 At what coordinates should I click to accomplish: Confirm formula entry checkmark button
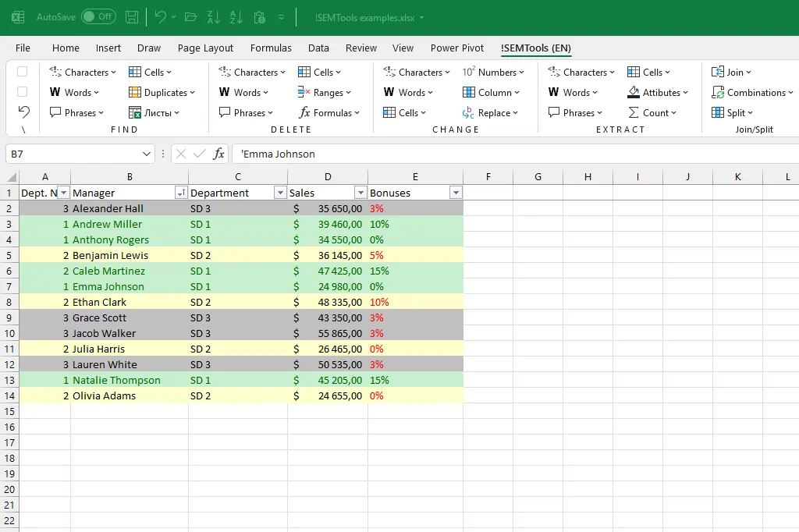[199, 154]
